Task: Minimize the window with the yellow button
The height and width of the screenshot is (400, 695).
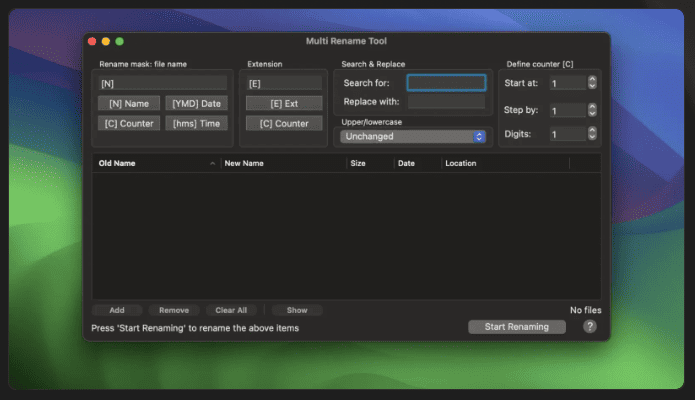Action: point(106,41)
